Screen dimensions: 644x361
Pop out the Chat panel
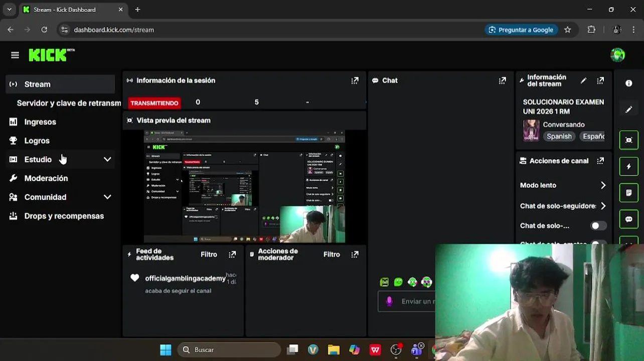click(x=503, y=80)
